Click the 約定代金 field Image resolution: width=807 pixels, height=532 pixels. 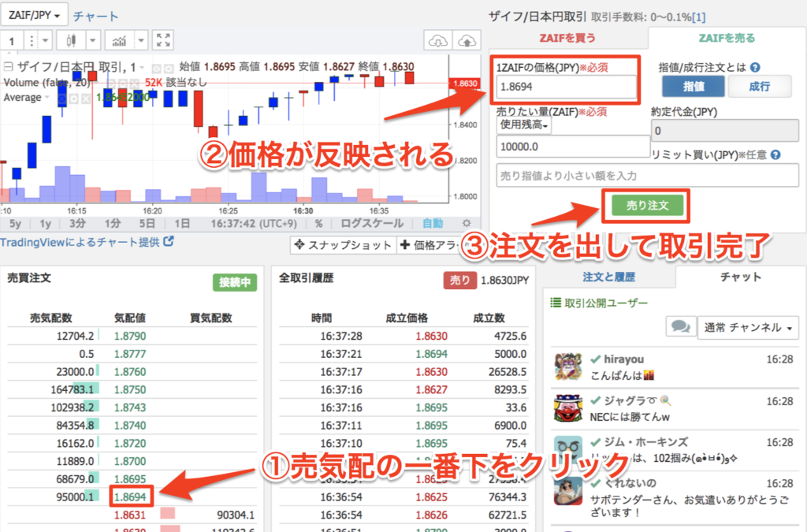coord(725,131)
